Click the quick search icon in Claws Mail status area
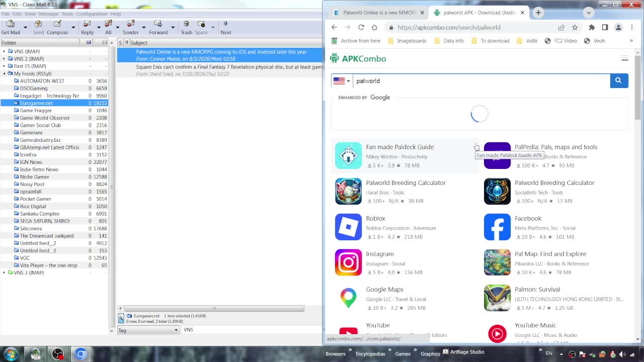Screen dimensions: 644x362 121,318
